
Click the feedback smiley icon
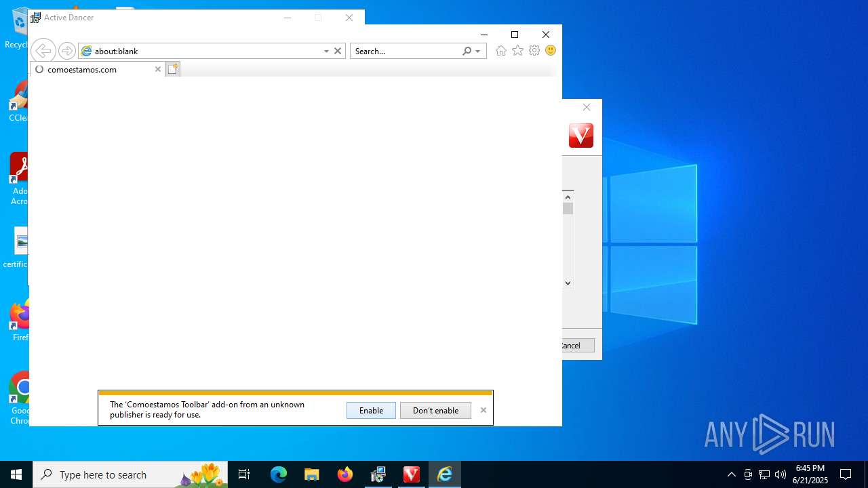coord(551,51)
